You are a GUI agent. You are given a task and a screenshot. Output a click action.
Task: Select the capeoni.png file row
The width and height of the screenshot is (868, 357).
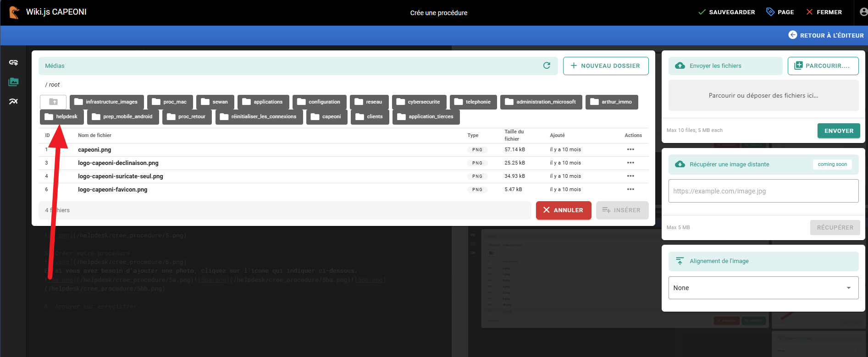click(343, 150)
